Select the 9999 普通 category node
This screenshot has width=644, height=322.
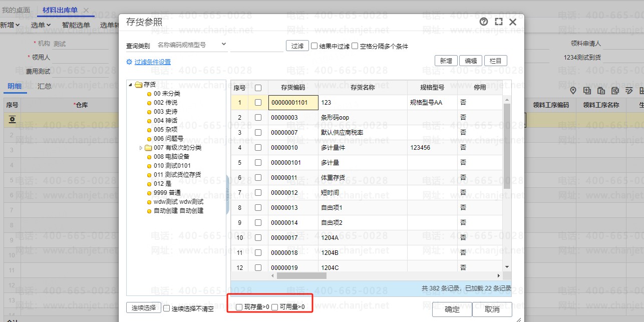point(166,193)
